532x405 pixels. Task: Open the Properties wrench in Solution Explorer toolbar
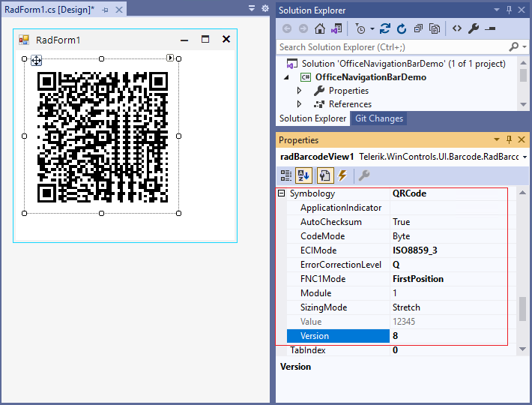(x=474, y=28)
